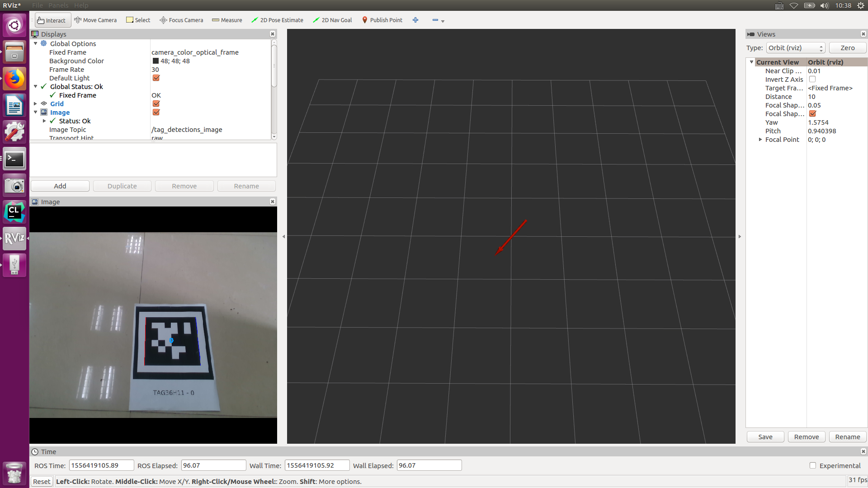The width and height of the screenshot is (868, 488).
Task: Open the Panels menu
Action: click(x=58, y=5)
